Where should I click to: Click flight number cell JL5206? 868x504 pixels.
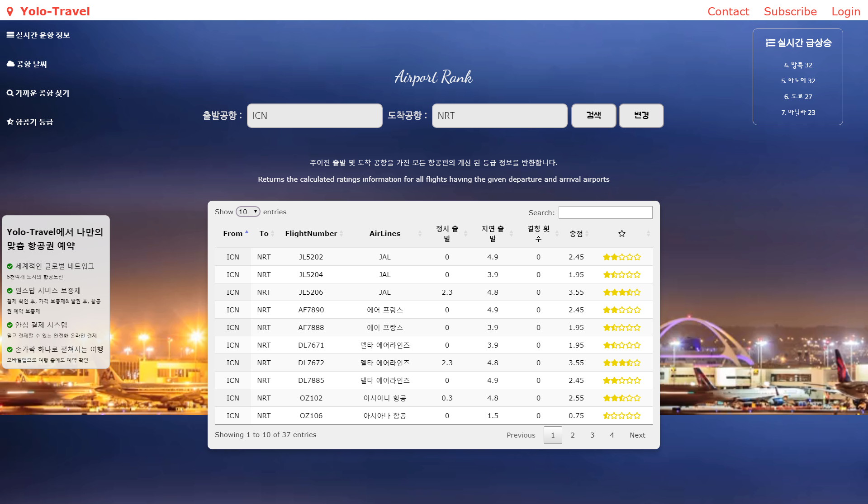click(x=311, y=292)
